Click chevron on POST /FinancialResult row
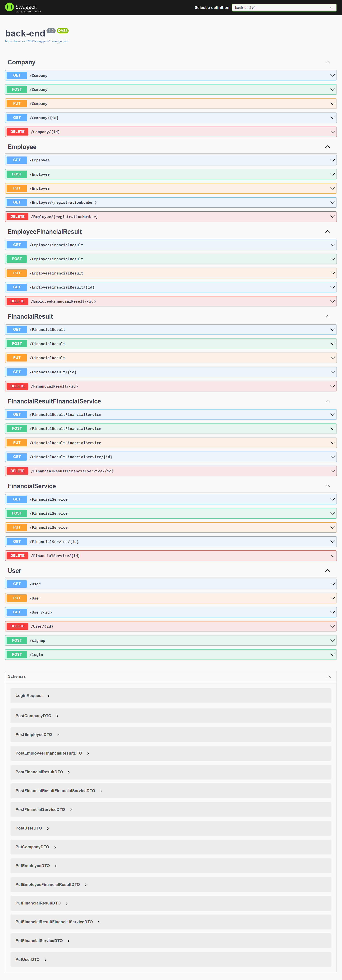342x980 pixels. coord(333,344)
